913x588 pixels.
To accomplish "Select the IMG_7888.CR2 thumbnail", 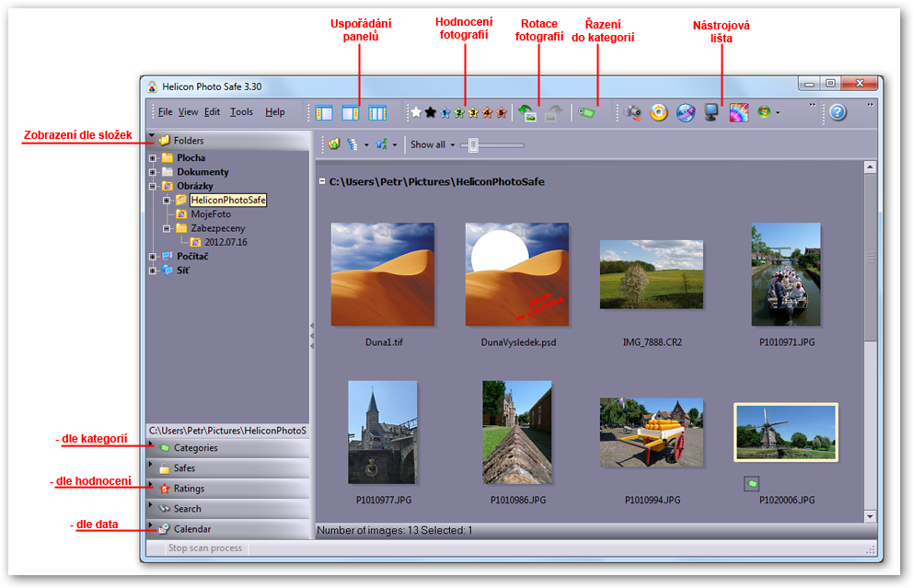I will tap(652, 274).
